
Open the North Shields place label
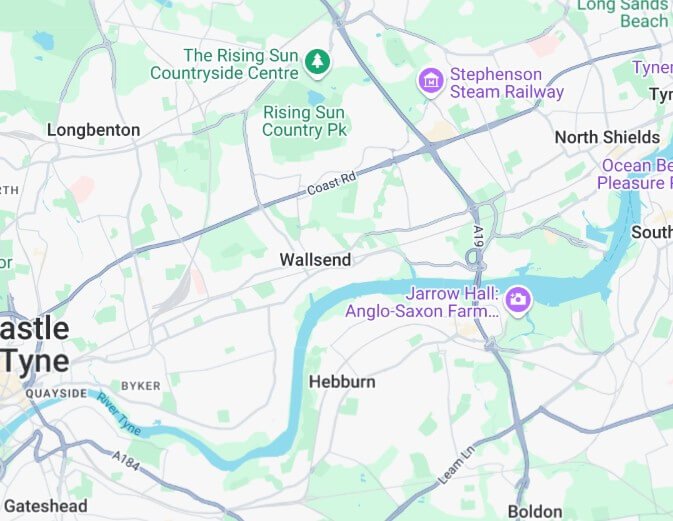coord(607,138)
